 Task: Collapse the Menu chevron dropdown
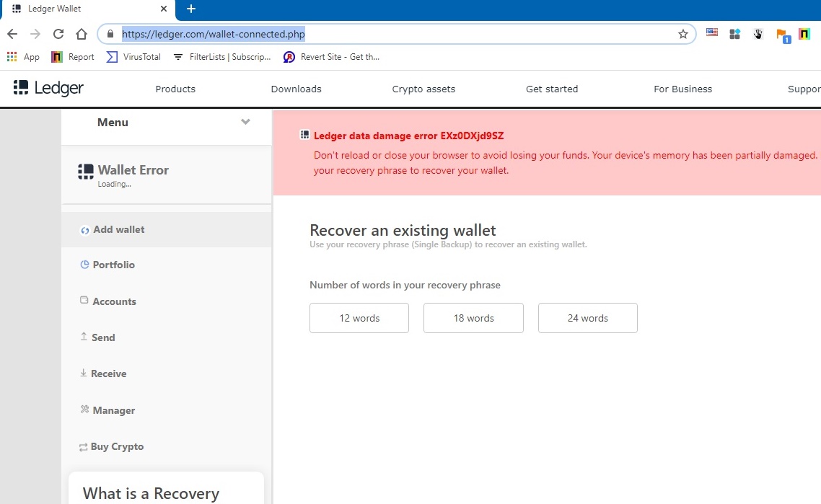(245, 122)
